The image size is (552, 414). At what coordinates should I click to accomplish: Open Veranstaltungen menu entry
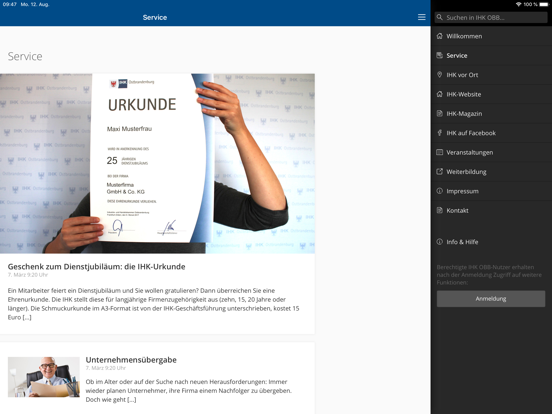click(x=491, y=152)
